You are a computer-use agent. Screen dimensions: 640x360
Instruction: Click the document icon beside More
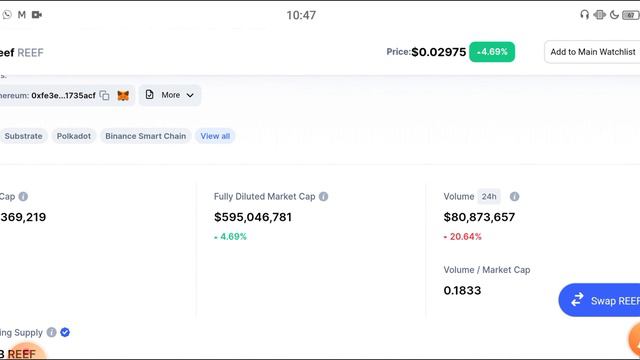click(149, 95)
